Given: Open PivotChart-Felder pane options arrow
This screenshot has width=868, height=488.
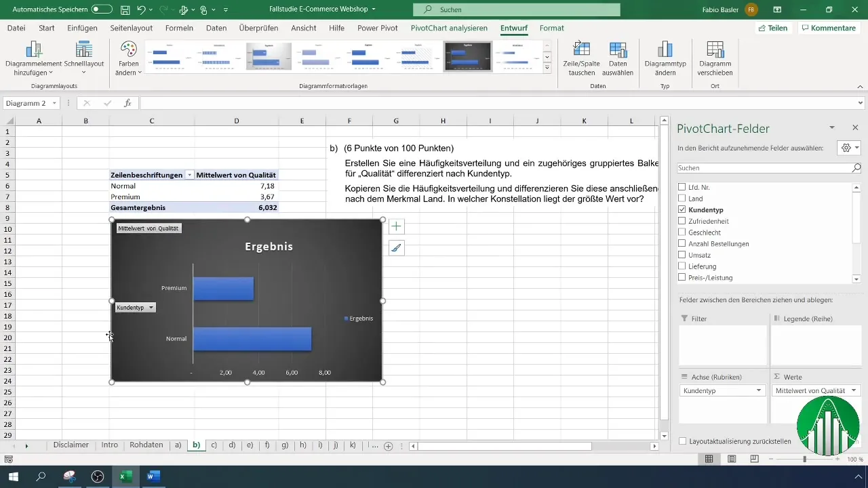Looking at the screenshot, I should [831, 127].
